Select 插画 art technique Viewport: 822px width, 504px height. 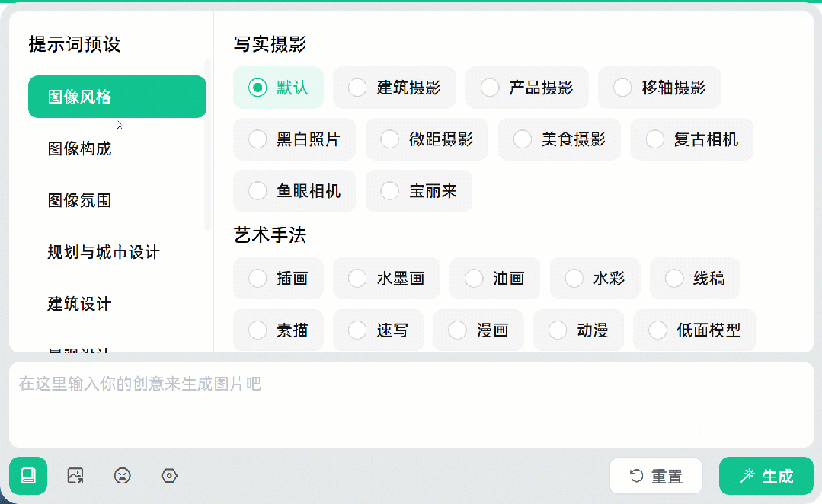coord(278,278)
